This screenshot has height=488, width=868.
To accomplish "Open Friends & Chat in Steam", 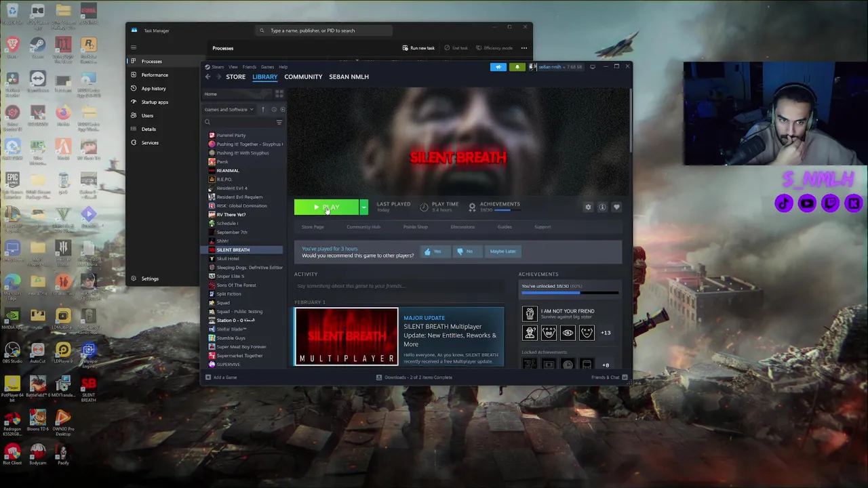I will pos(609,378).
